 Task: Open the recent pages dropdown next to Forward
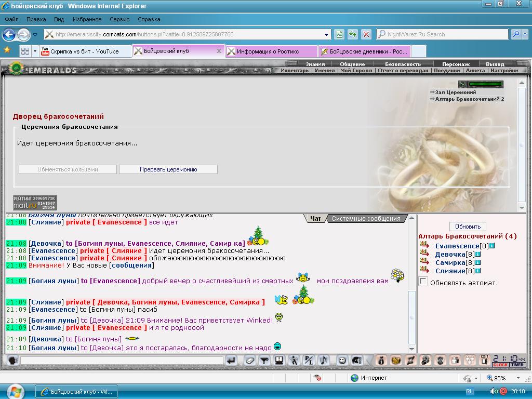click(x=35, y=35)
